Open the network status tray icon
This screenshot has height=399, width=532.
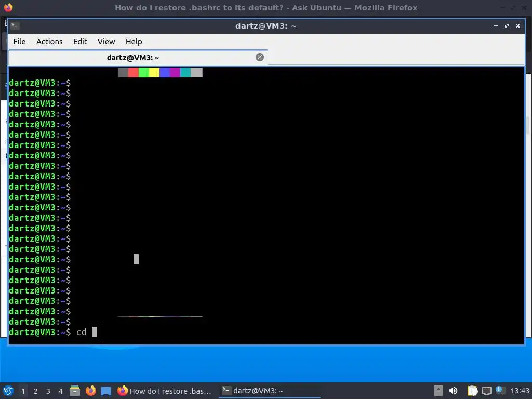(486, 391)
